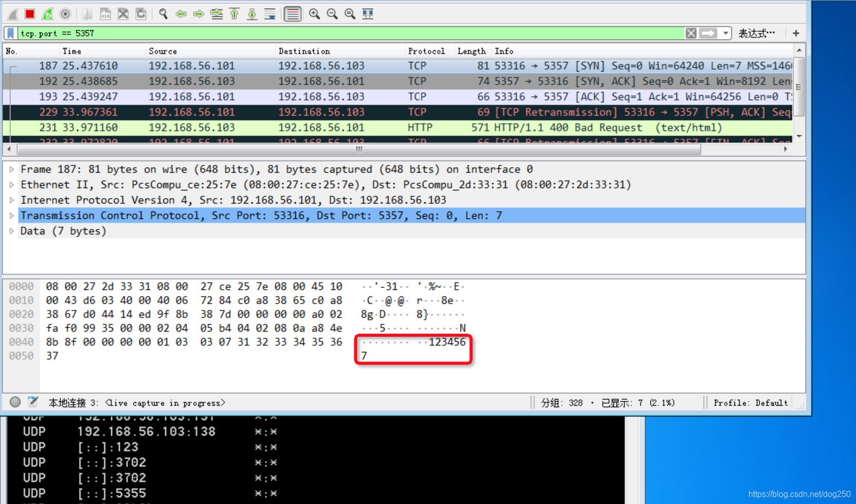Clear the filter with the X button
Viewport: 856px width, 504px height.
tap(691, 33)
